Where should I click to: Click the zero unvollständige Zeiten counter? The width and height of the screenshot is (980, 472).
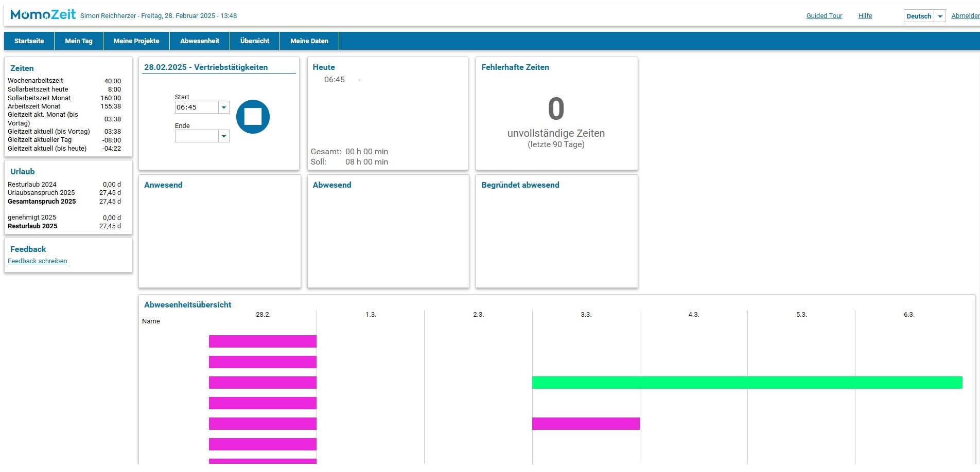556,109
